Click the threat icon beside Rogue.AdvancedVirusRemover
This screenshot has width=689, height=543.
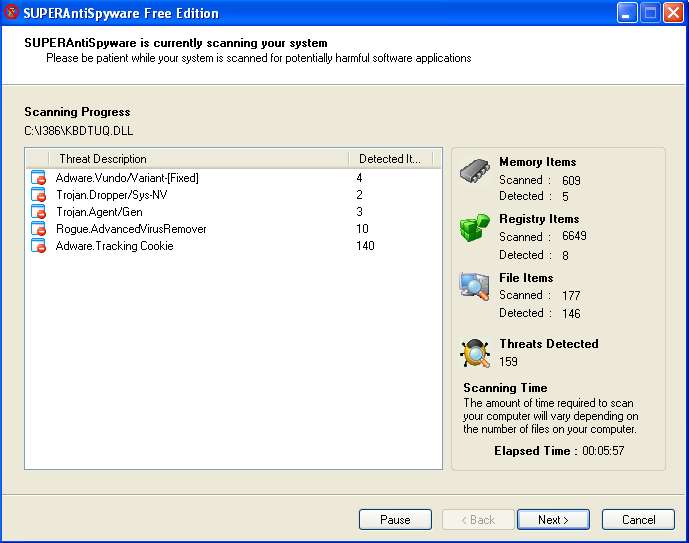pyautogui.click(x=39, y=229)
